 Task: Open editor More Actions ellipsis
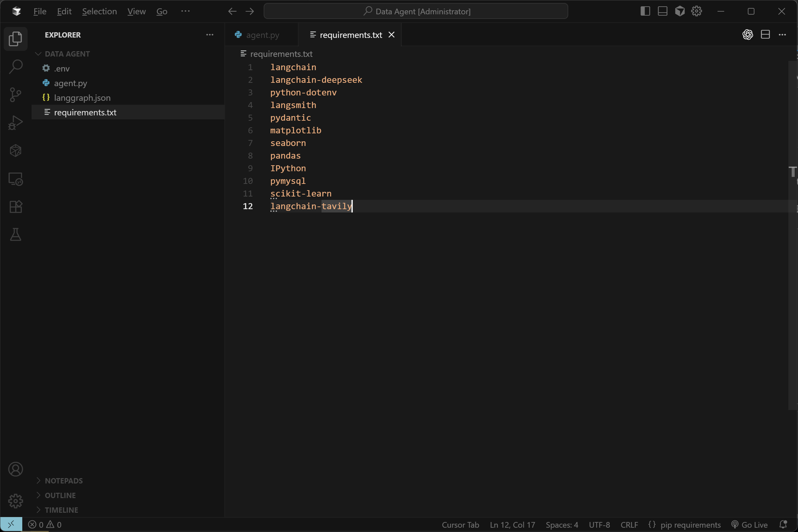click(782, 35)
